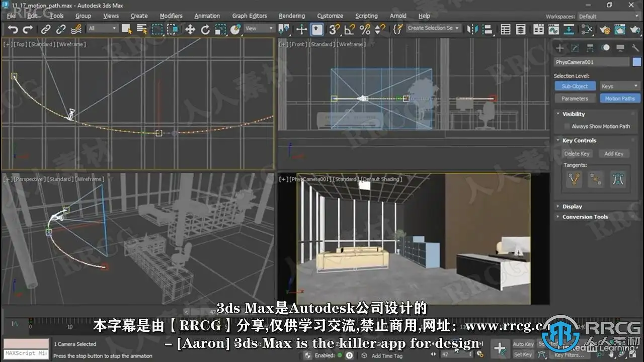Image resolution: width=644 pixels, height=362 pixels.
Task: Open the reference coordinate 'View' dropdown
Action: pos(259,29)
